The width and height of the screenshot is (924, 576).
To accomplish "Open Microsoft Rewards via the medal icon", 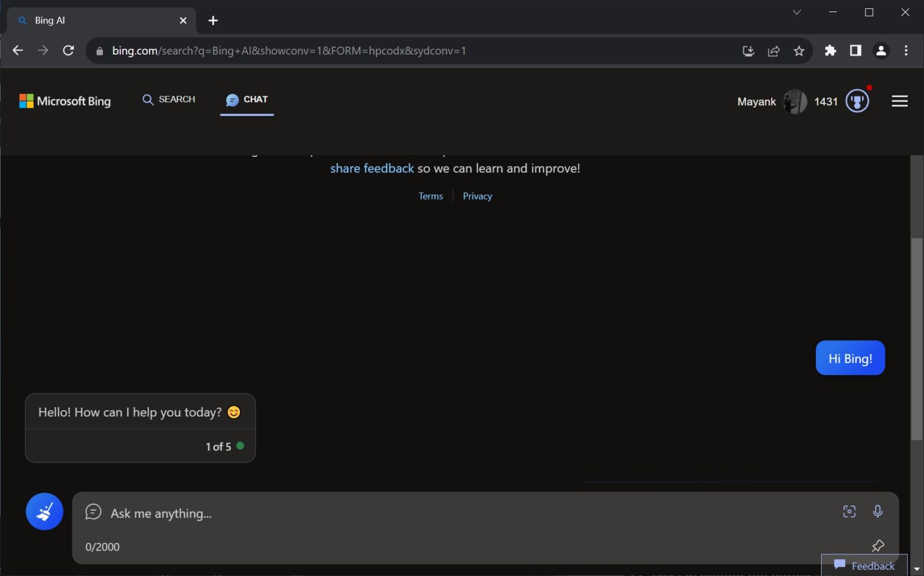I will click(857, 101).
